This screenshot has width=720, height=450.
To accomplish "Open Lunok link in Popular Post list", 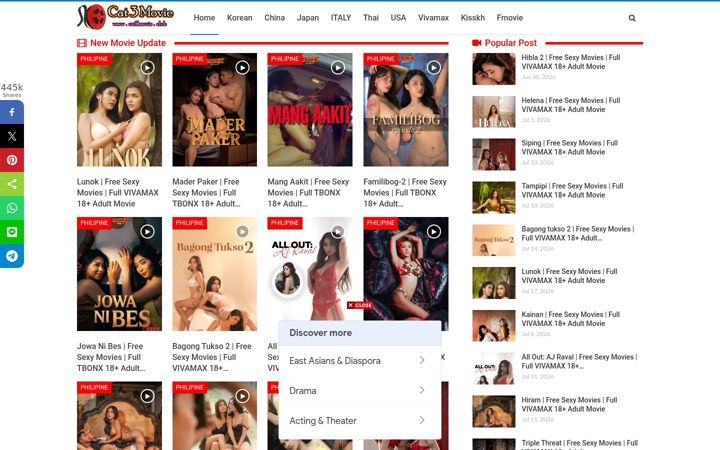I will point(569,276).
